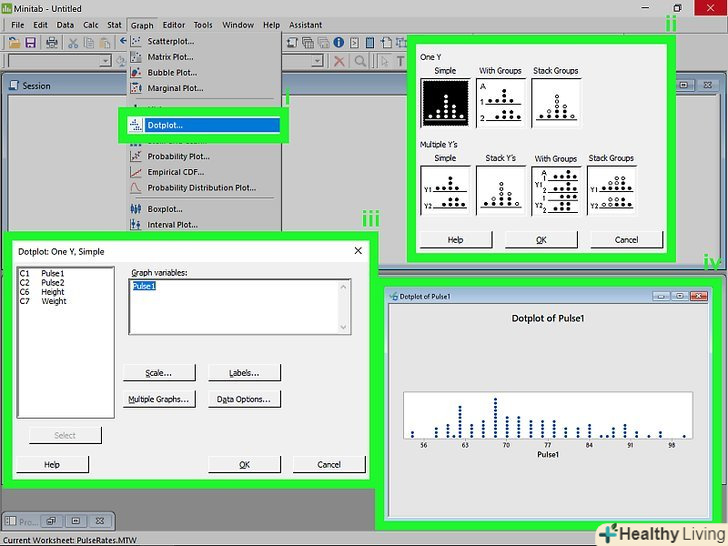Screen dimensions: 728x546
Task: Open the Editor menu
Action: click(174, 25)
